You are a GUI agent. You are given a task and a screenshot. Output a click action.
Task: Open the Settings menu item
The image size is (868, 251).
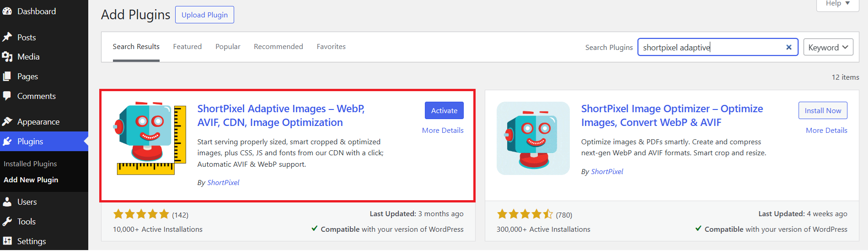pyautogui.click(x=44, y=241)
